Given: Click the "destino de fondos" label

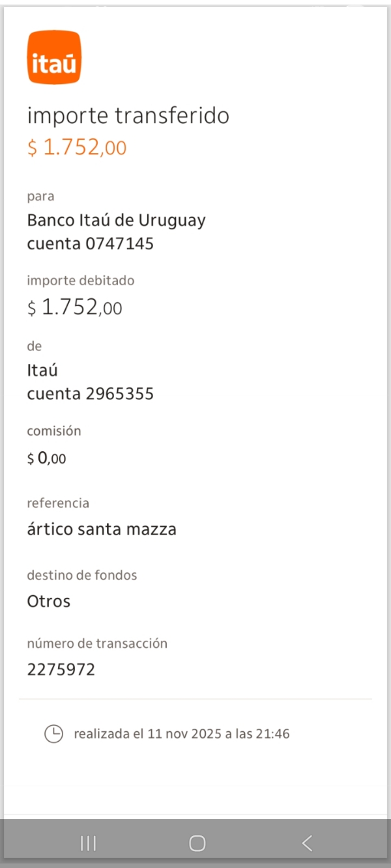Looking at the screenshot, I should pos(82,575).
